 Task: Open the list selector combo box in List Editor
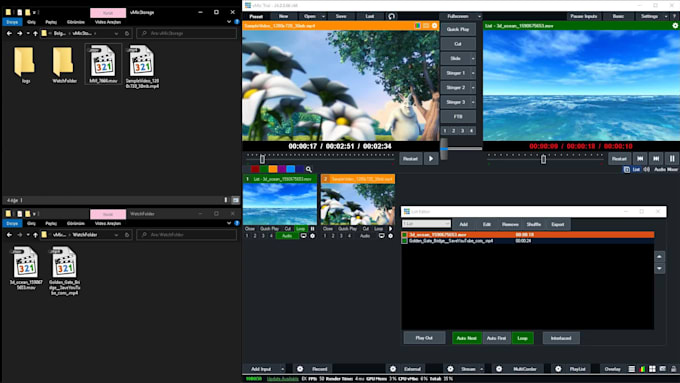tap(426, 224)
